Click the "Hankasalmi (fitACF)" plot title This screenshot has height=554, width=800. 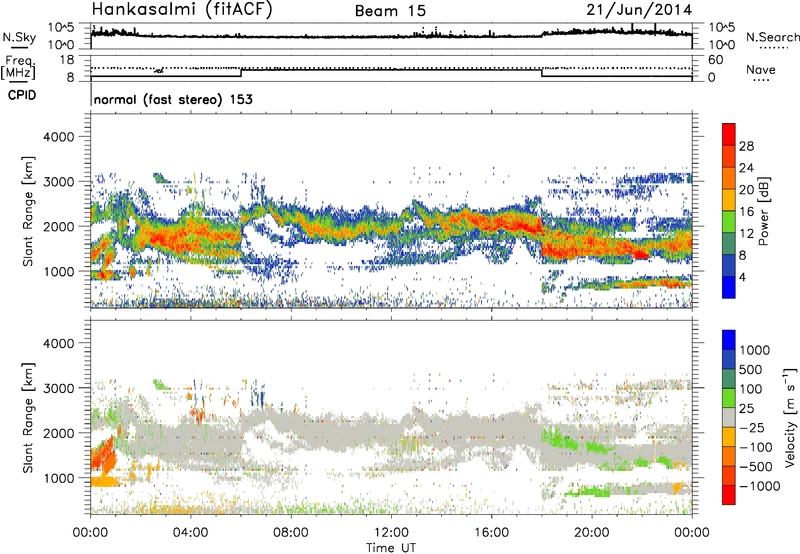pyautogui.click(x=182, y=10)
